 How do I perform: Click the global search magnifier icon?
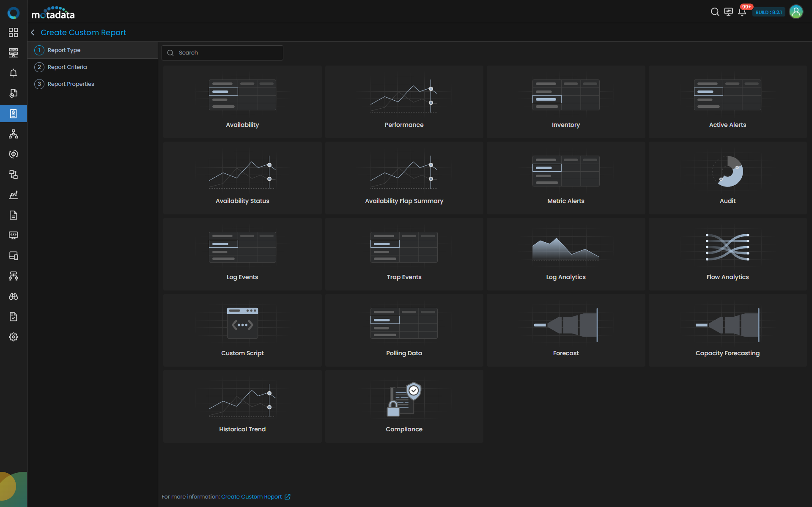coord(715,12)
